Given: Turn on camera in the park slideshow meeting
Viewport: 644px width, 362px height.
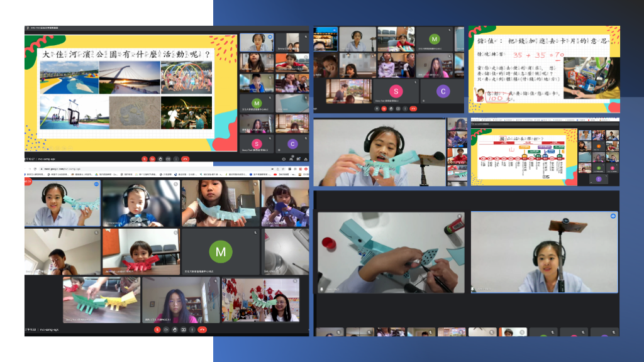Looking at the screenshot, I should coord(152,159).
